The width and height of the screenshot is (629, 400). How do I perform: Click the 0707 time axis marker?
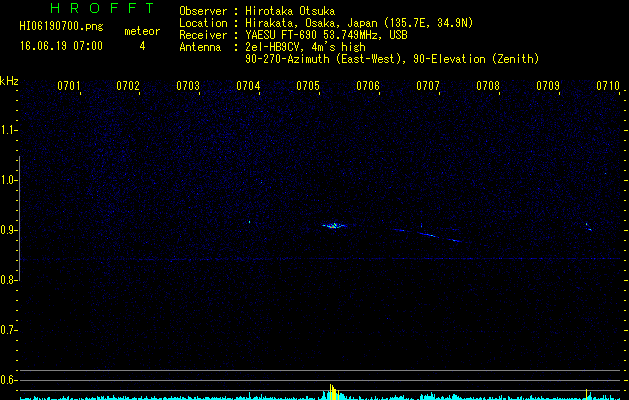(x=428, y=85)
